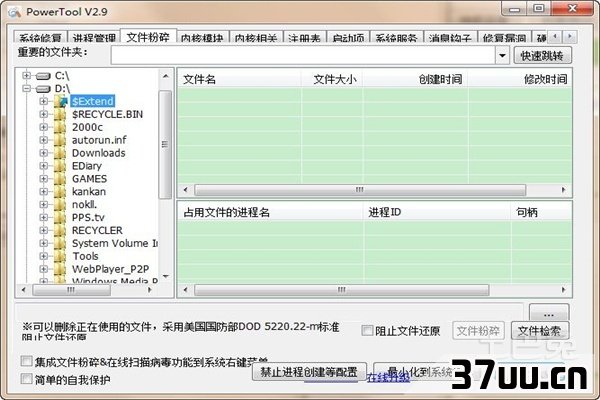The image size is (600, 400).
Task: Click the 占用文件的进程名 column header
Action: (x=271, y=212)
